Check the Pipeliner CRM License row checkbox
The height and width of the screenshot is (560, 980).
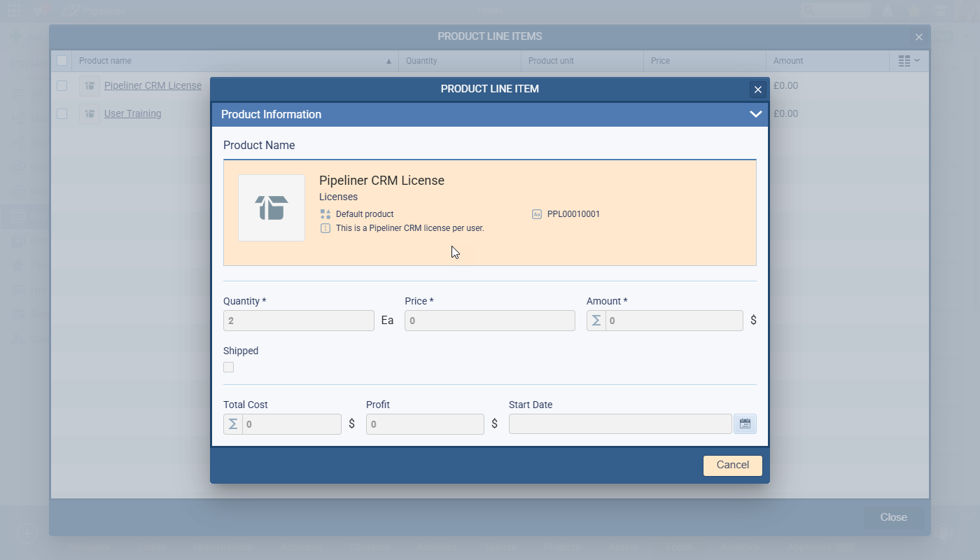62,86
